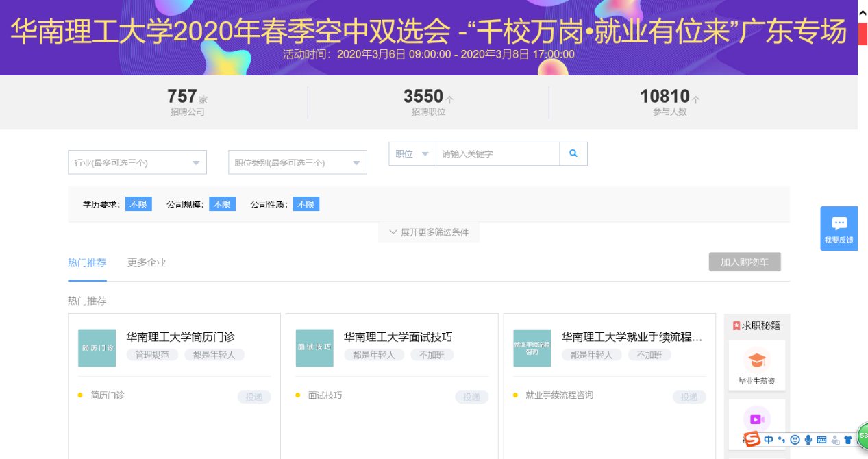Select 不限 for 公司性质
Image resolution: width=868 pixels, height=459 pixels.
coord(306,204)
